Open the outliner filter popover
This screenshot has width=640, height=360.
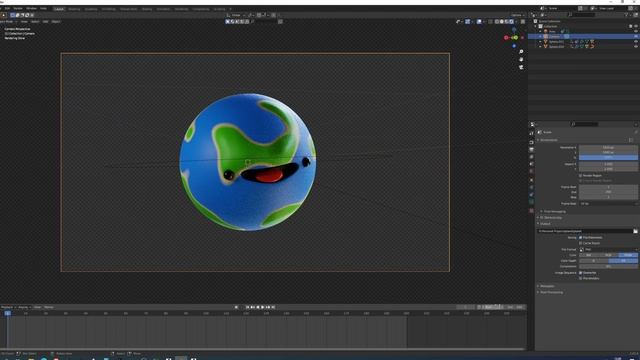tap(627, 15)
